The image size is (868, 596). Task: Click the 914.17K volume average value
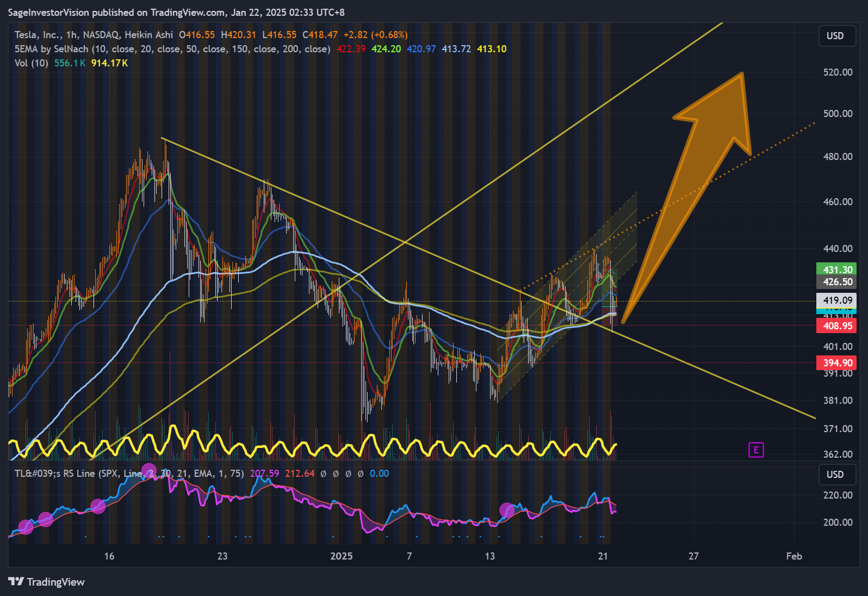(x=109, y=63)
